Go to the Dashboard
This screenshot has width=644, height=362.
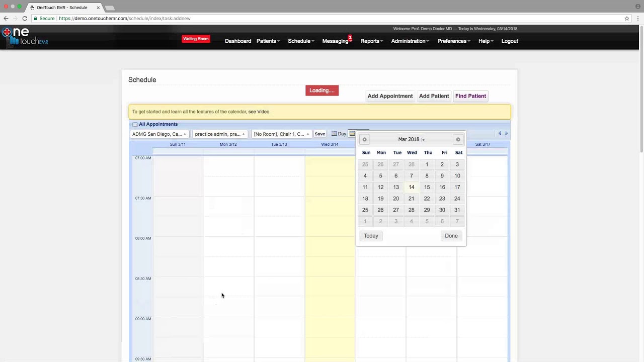[x=238, y=41]
